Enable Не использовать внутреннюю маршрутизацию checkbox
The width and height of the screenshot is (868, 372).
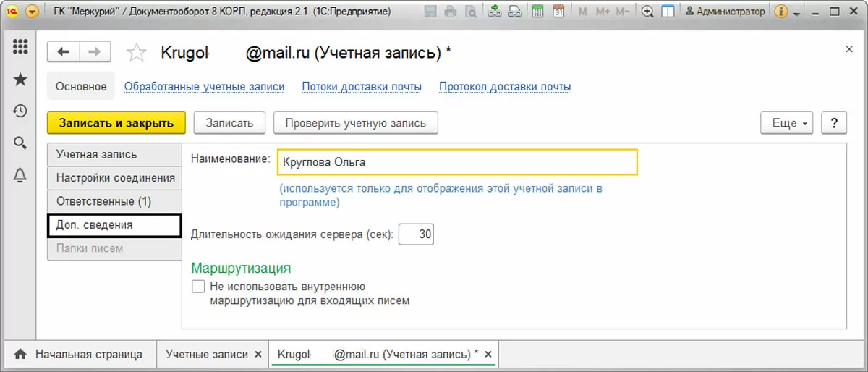(x=198, y=287)
